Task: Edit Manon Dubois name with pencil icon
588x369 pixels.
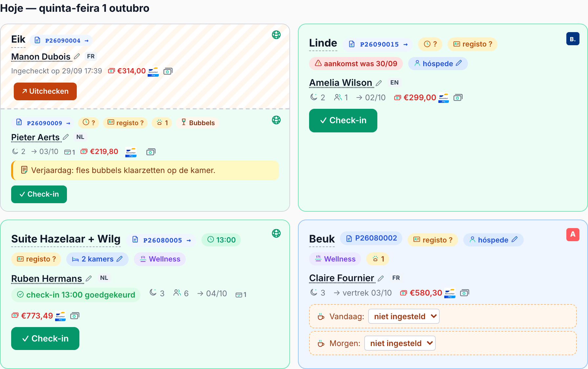Action: (x=77, y=56)
